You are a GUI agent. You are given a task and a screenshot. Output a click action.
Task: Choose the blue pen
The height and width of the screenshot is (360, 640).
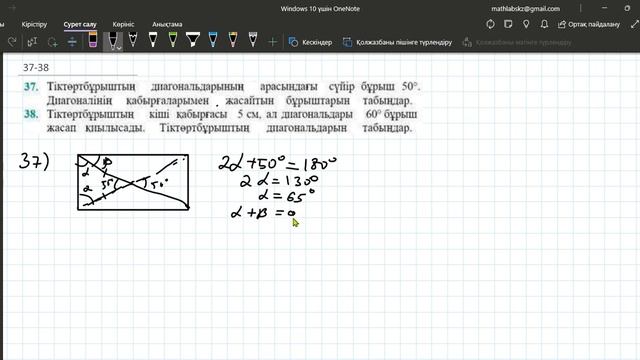click(x=213, y=40)
